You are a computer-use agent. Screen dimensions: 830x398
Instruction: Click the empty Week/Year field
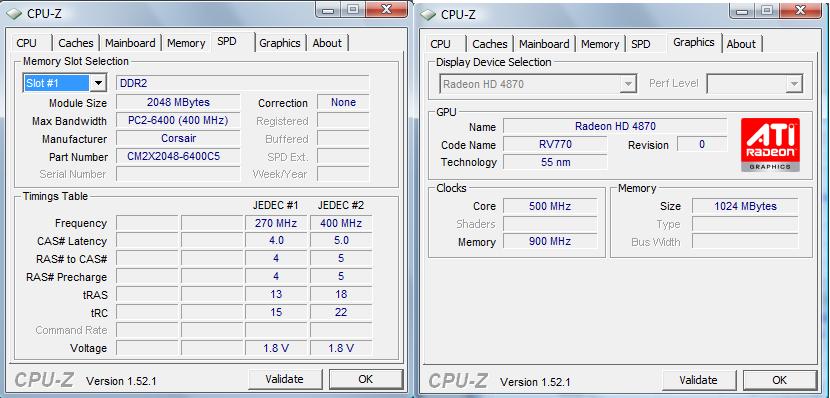(343, 174)
